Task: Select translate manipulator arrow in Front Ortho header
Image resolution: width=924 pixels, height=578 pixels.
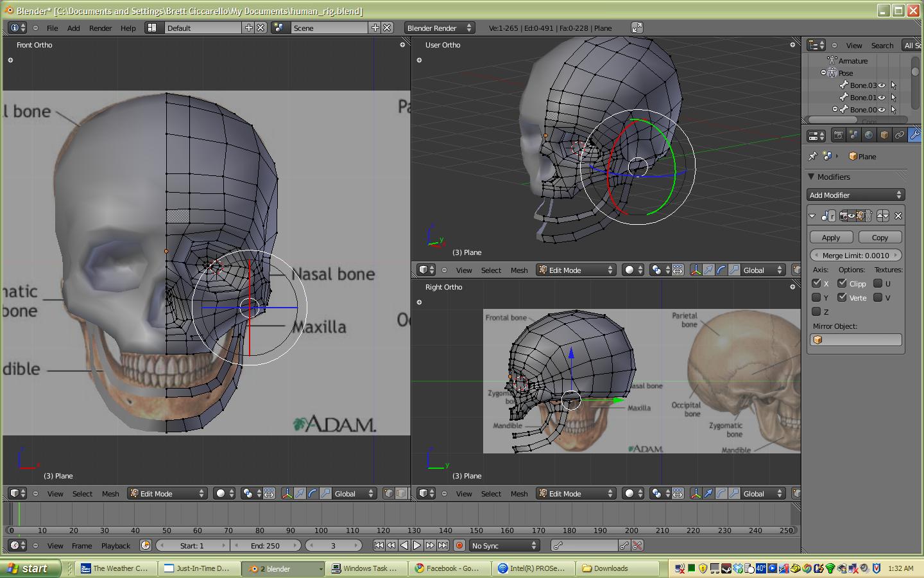Action: [300, 493]
